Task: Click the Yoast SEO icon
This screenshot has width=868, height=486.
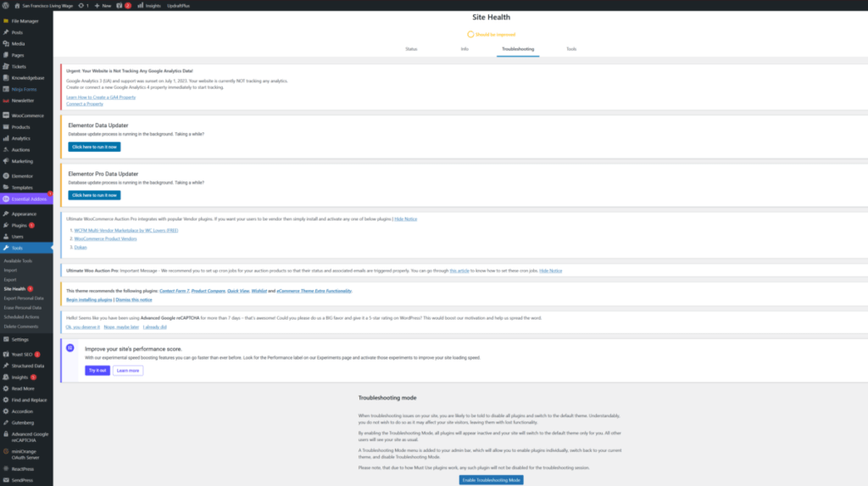Action: [6, 354]
